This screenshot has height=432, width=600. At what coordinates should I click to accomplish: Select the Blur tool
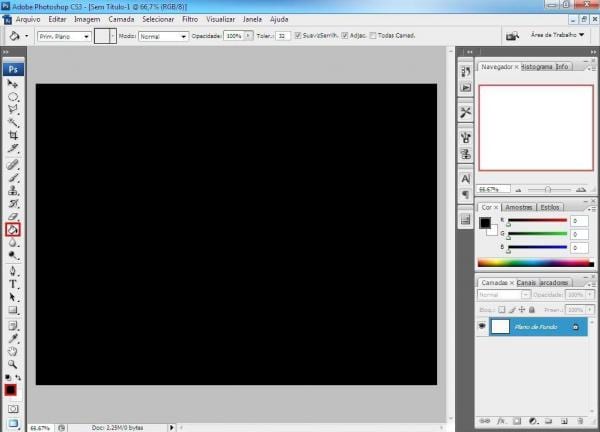click(x=13, y=243)
